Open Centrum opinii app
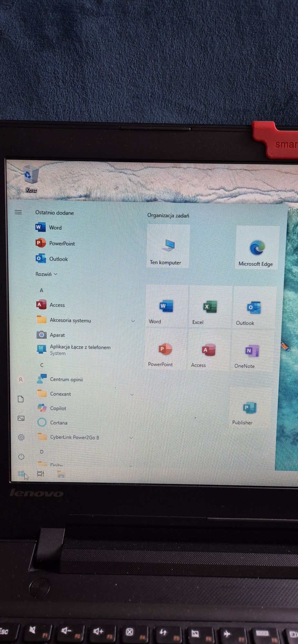The height and width of the screenshot is (644, 298). [x=60, y=379]
